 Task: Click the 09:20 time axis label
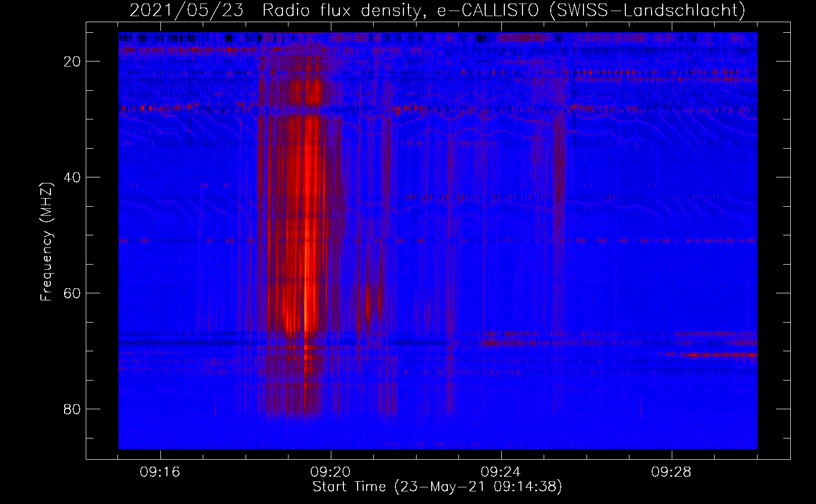click(330, 472)
